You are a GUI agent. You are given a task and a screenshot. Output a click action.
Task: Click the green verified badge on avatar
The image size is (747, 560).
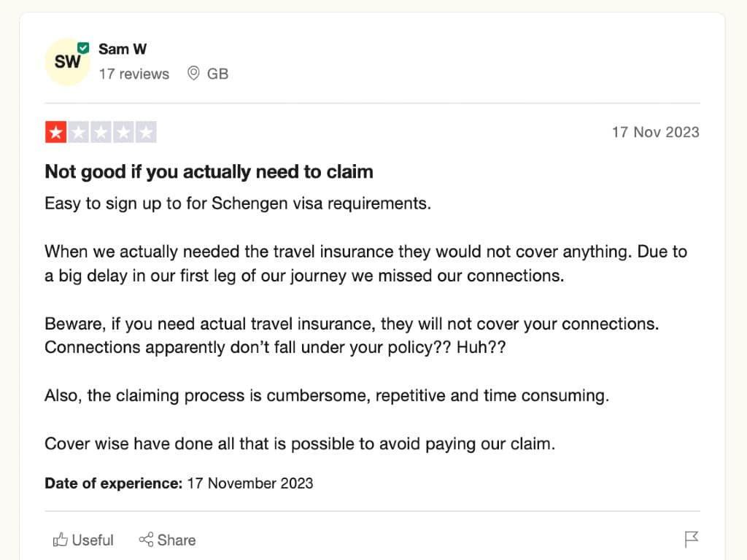[83, 47]
